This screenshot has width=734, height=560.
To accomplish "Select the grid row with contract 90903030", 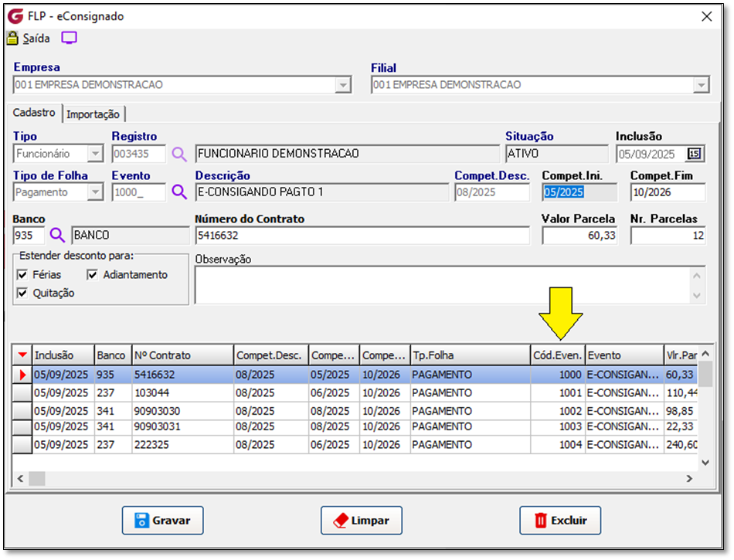I will pos(355,411).
